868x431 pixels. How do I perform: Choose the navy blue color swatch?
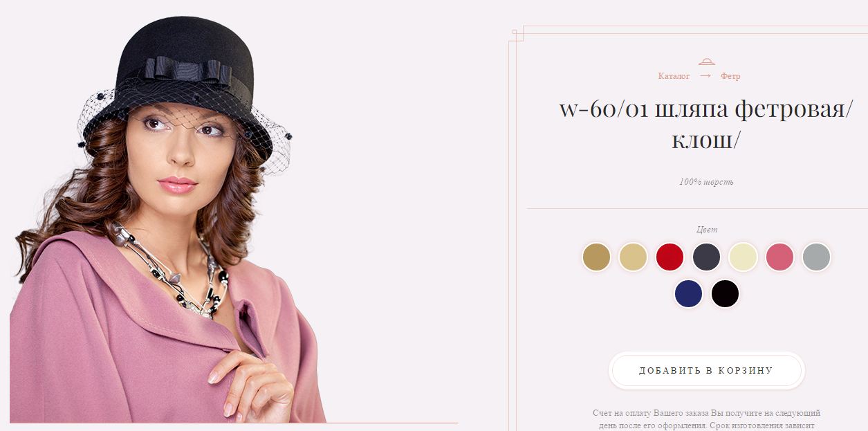[688, 293]
